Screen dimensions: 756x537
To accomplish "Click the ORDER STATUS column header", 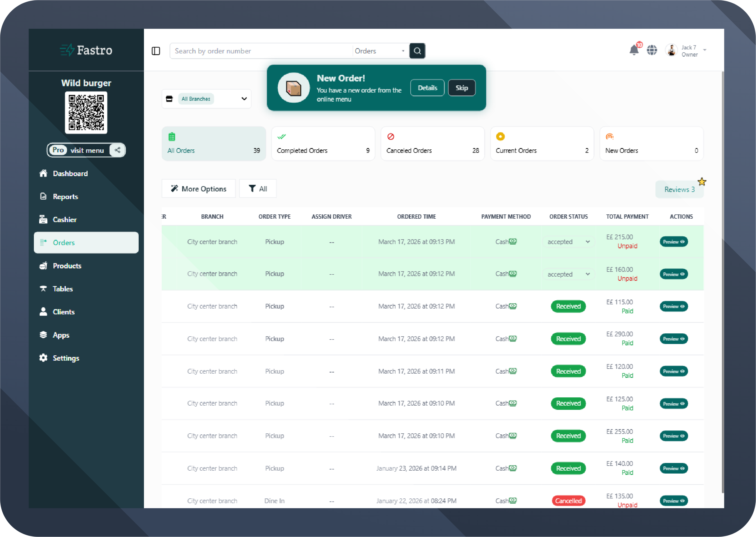I will (x=568, y=217).
